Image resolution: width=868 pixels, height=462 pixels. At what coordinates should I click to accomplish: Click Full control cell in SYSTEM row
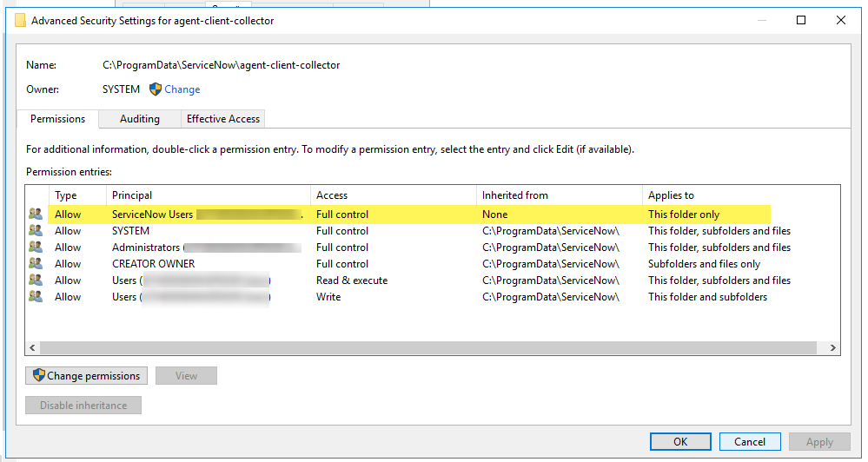point(342,231)
